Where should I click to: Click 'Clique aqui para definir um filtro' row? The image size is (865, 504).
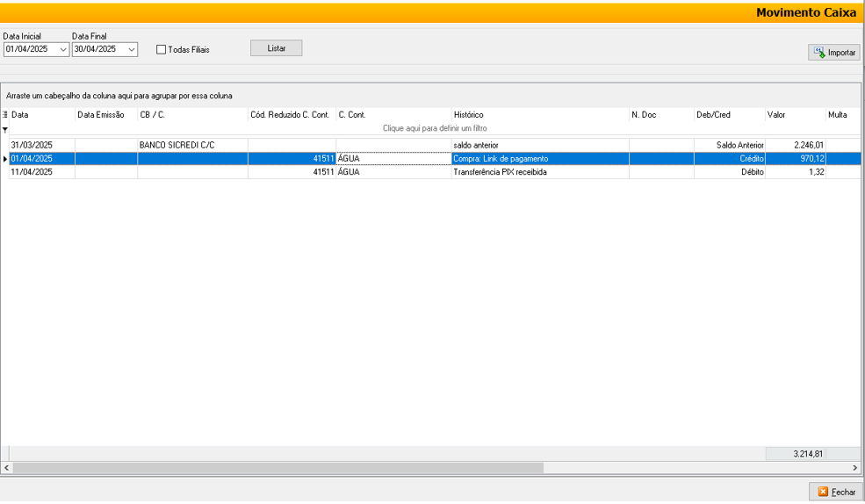[x=435, y=128]
